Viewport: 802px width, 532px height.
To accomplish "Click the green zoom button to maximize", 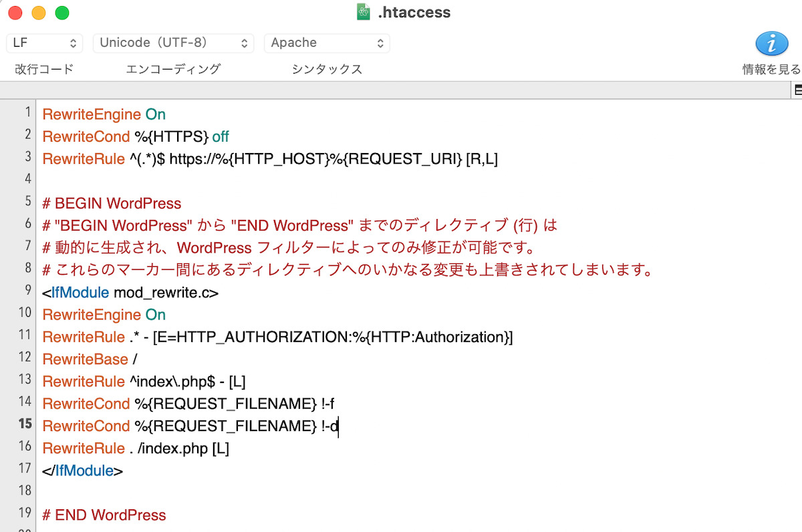I will pos(60,11).
